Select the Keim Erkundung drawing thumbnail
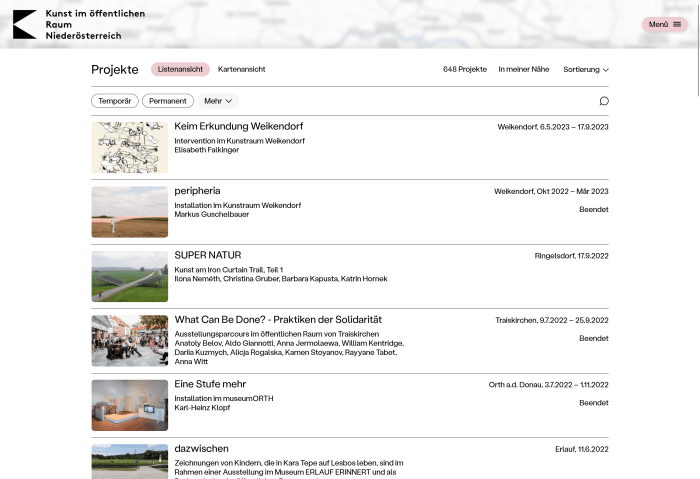The height and width of the screenshot is (479, 700). click(129, 148)
